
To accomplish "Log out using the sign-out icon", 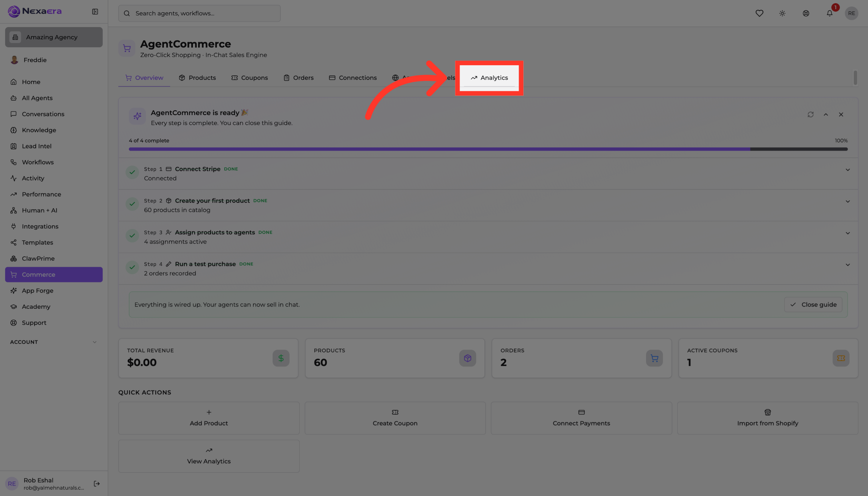I will [x=97, y=483].
